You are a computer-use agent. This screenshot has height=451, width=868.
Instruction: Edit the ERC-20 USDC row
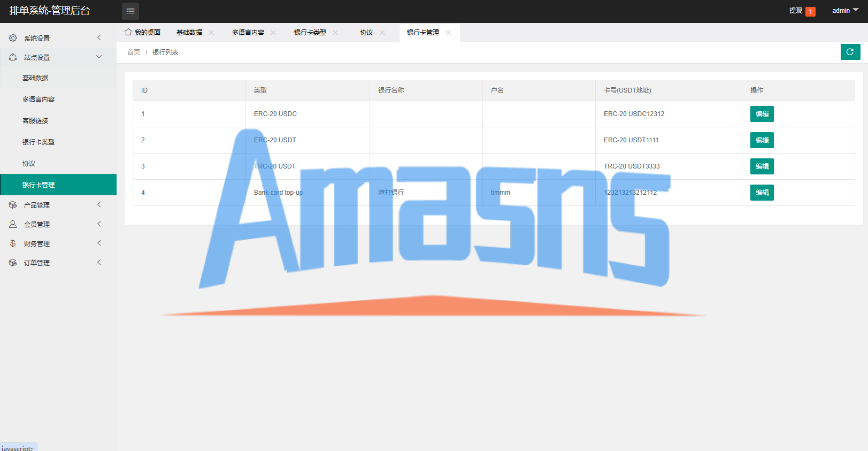(762, 114)
